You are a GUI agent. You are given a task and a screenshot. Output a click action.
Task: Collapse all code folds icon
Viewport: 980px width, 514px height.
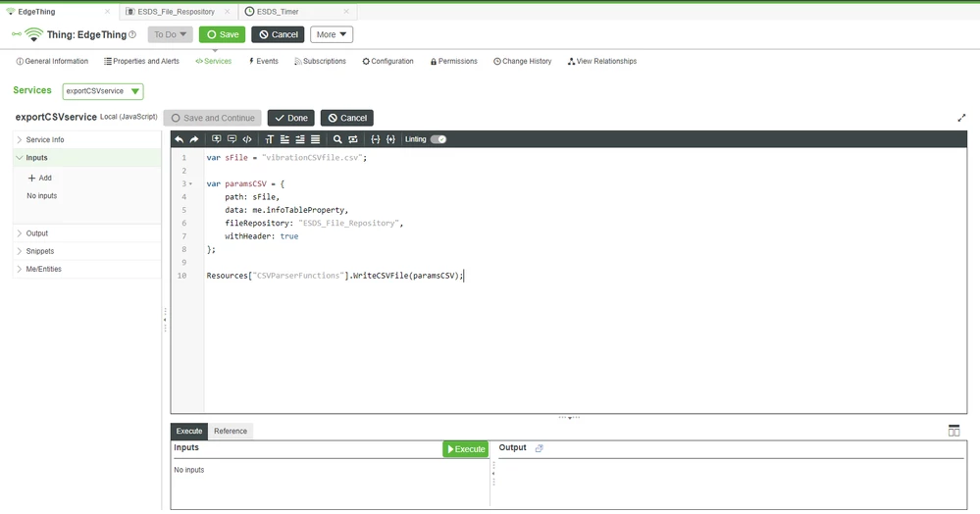(x=375, y=139)
